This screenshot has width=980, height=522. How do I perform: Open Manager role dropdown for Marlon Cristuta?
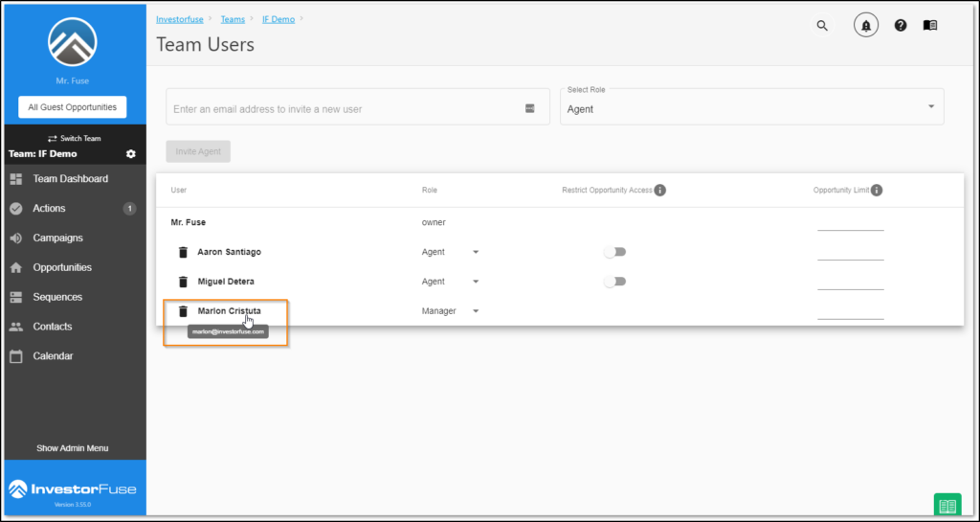[x=451, y=310]
